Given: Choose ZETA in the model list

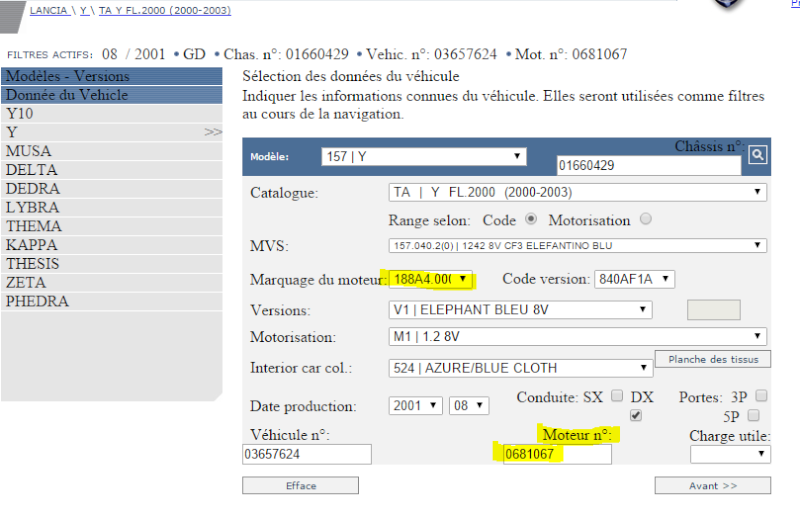Looking at the screenshot, I should click(112, 282).
